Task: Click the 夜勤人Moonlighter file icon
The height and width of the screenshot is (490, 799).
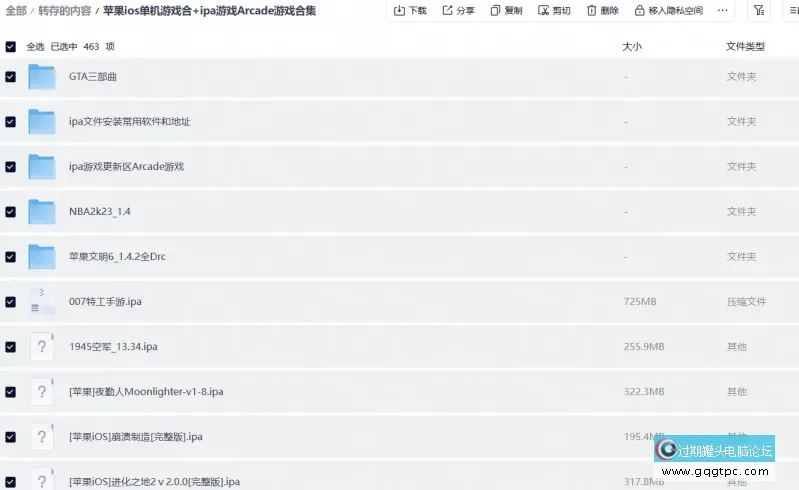Action: pyautogui.click(x=42, y=391)
